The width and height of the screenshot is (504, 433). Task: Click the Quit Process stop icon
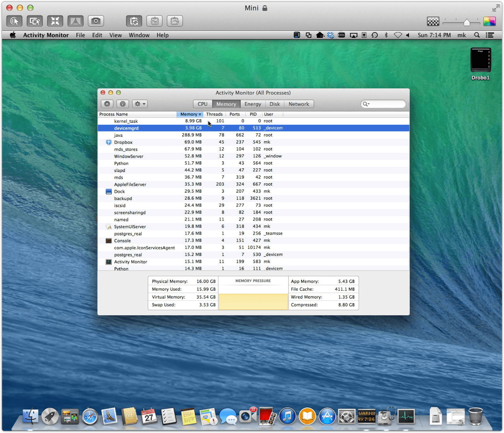pyautogui.click(x=107, y=104)
